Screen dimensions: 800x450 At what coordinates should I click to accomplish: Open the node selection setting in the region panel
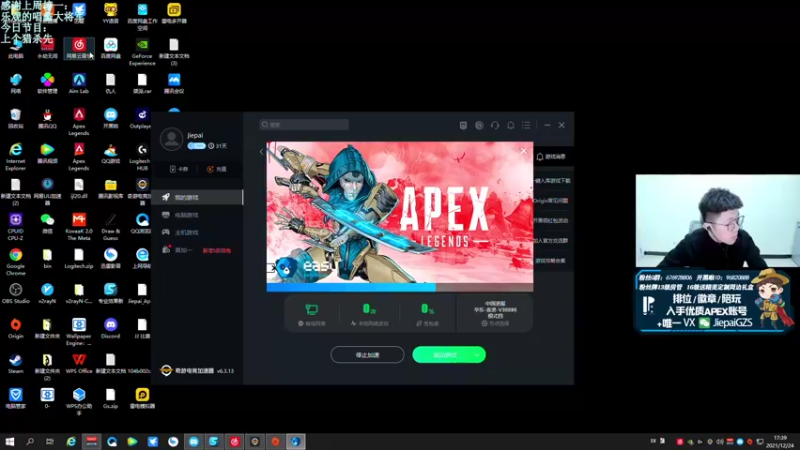point(495,323)
